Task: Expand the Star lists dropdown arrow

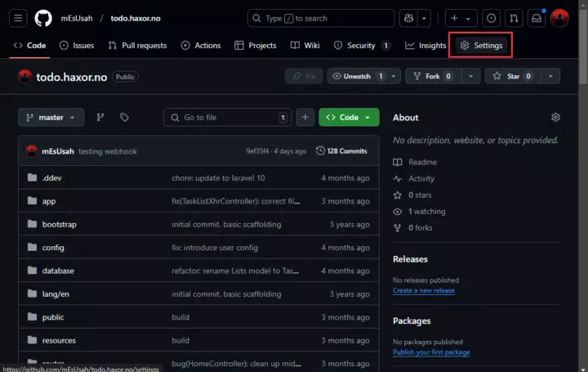Action: pyautogui.click(x=550, y=76)
